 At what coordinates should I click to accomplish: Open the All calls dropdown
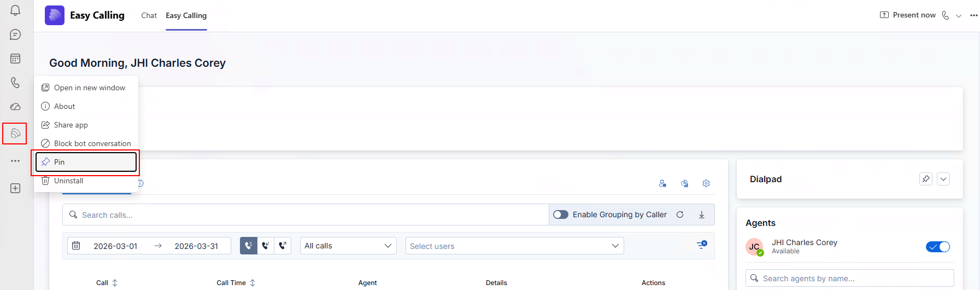pos(348,246)
